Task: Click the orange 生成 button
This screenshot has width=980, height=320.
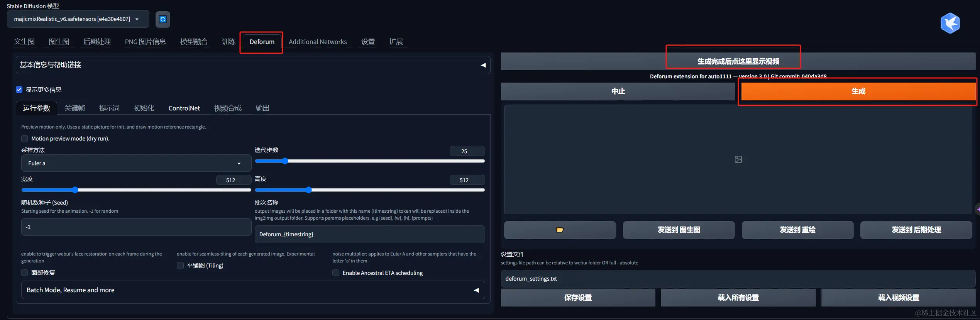Action: pyautogui.click(x=858, y=91)
